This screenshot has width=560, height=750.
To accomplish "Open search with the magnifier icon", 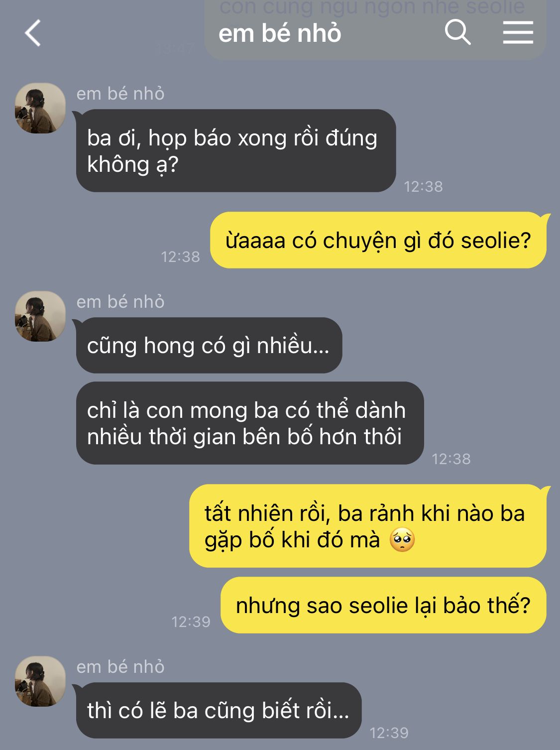I will pyautogui.click(x=457, y=33).
